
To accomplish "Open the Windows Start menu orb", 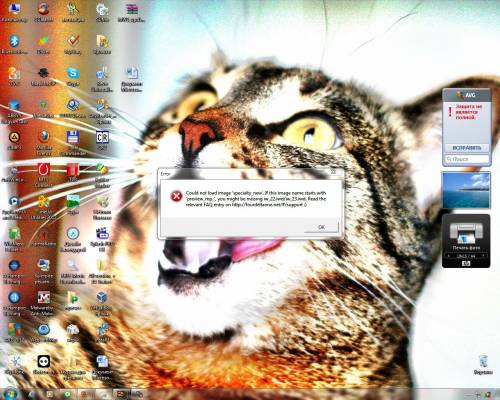I will 11,393.
